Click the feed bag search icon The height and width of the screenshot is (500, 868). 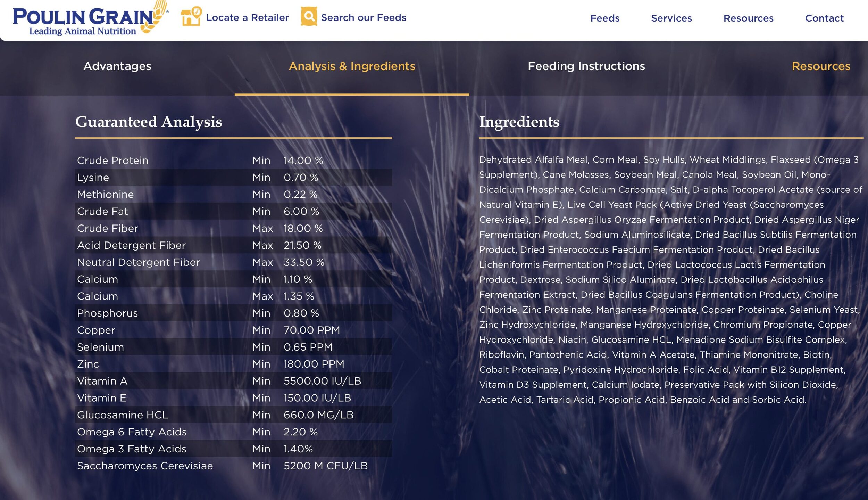coord(309,16)
